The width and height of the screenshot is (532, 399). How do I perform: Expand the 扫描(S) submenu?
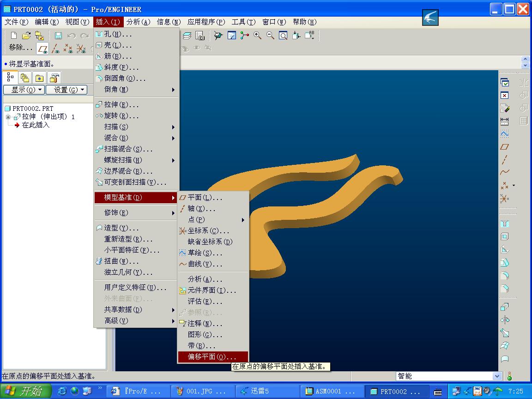click(136, 127)
